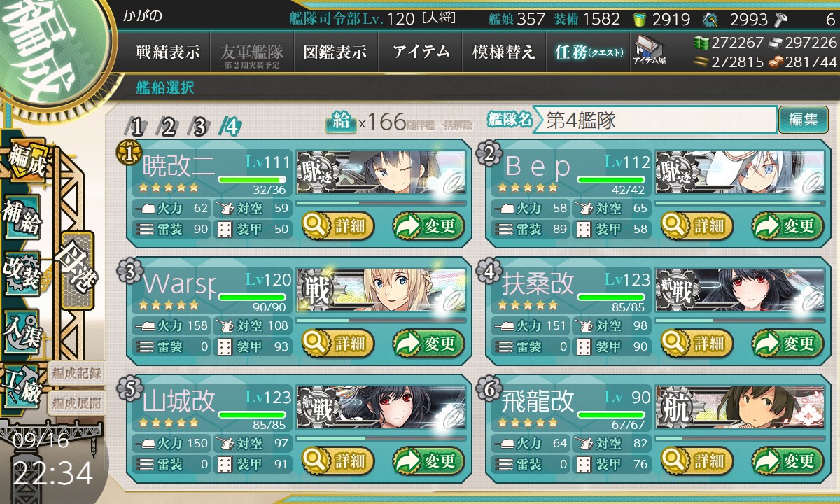The width and height of the screenshot is (840, 504).
Task: Open the 図鑑表示 encyclopedia menu
Action: click(336, 52)
